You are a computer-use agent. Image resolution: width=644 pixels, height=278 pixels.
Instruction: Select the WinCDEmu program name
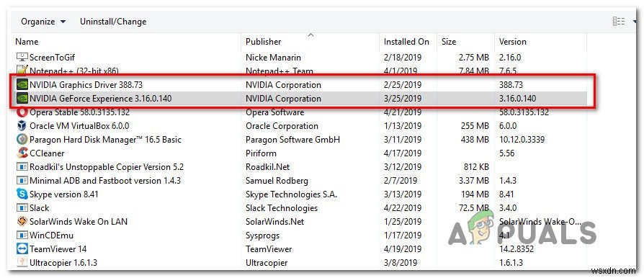coord(51,236)
